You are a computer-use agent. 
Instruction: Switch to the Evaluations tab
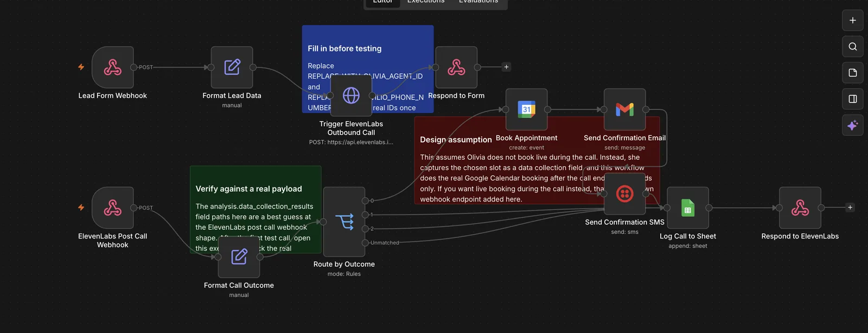[x=478, y=2]
